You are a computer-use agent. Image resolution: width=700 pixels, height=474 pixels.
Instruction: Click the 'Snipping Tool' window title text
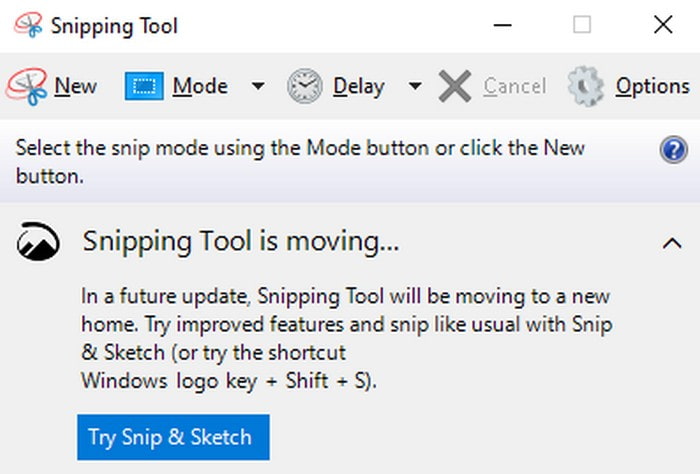coord(114,26)
